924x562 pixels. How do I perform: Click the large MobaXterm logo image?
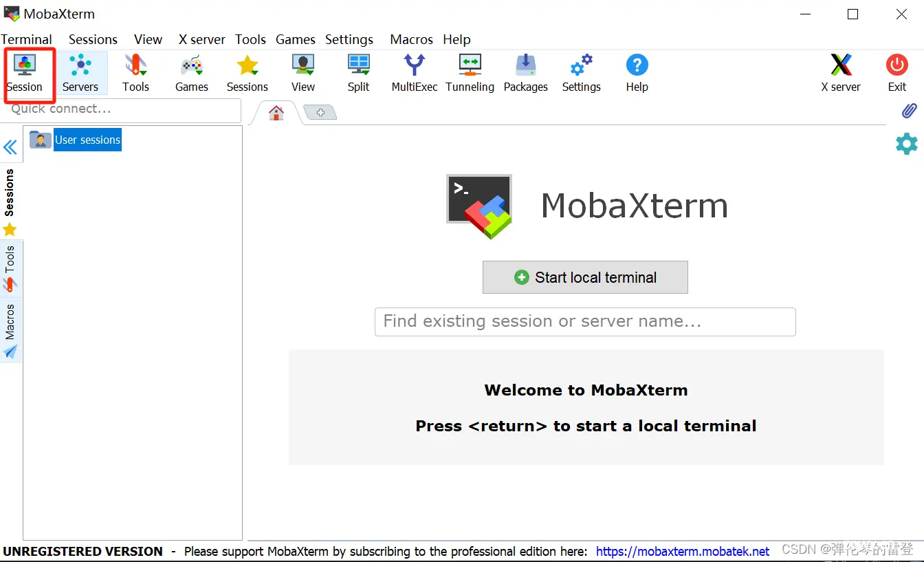tap(479, 206)
